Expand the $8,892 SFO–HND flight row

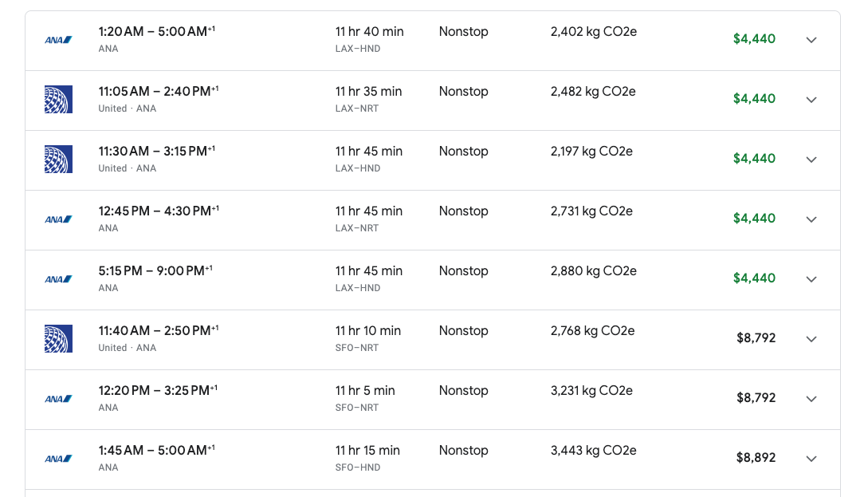[x=811, y=459]
